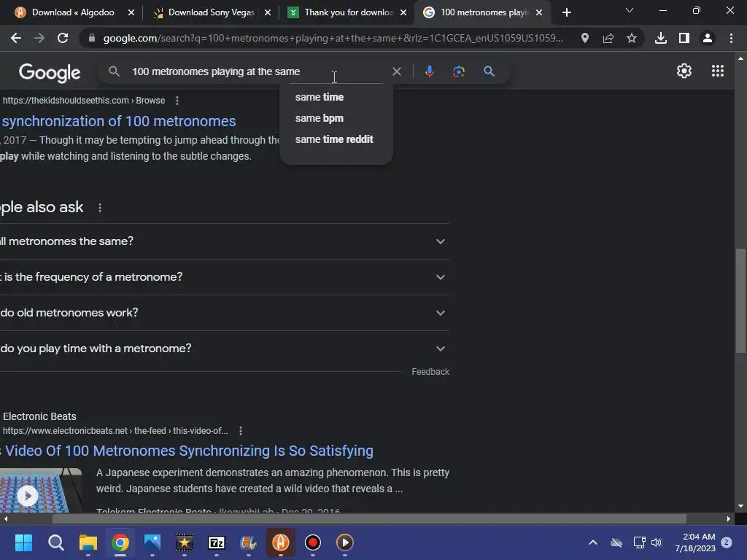The height and width of the screenshot is (560, 747).
Task: Click the Feedback link
Action: 430,372
